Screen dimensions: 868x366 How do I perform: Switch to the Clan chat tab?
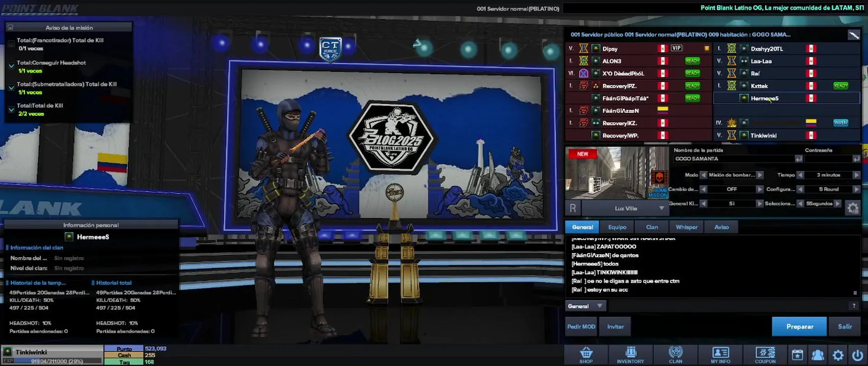point(652,227)
